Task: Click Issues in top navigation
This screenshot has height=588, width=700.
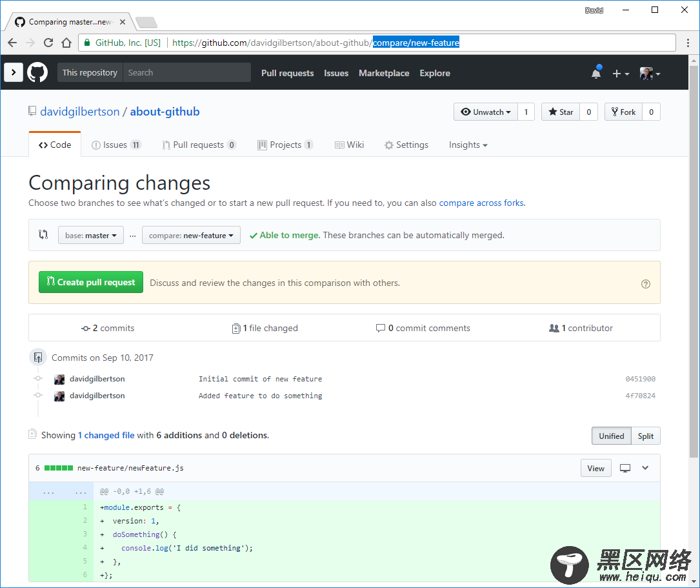Action: click(336, 73)
